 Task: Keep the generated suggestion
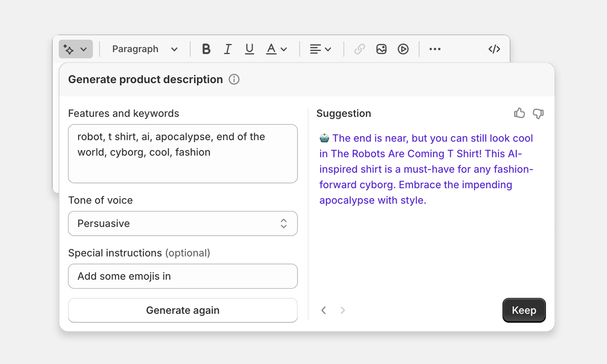click(x=524, y=310)
